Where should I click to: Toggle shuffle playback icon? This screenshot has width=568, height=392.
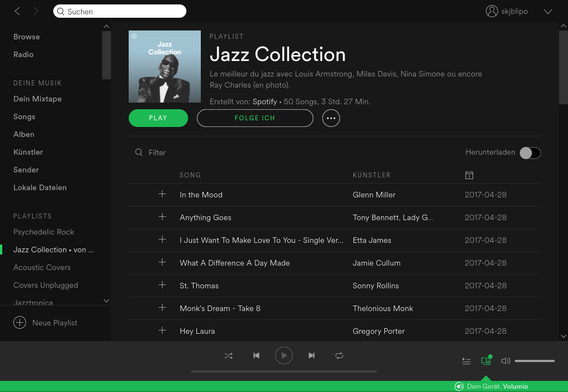pos(229,355)
